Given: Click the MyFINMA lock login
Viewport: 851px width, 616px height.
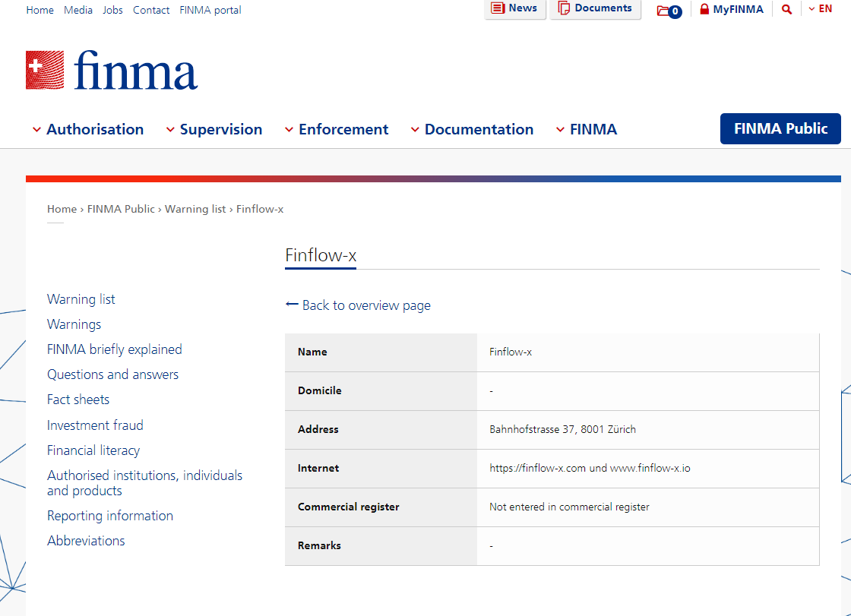Looking at the screenshot, I should point(731,9).
